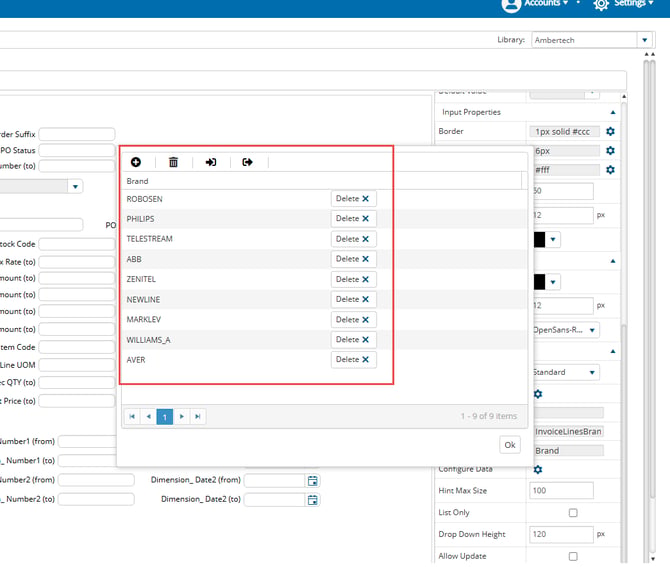Click the upper black color swatch
Viewport: 670px width, 567px height.
[540, 239]
